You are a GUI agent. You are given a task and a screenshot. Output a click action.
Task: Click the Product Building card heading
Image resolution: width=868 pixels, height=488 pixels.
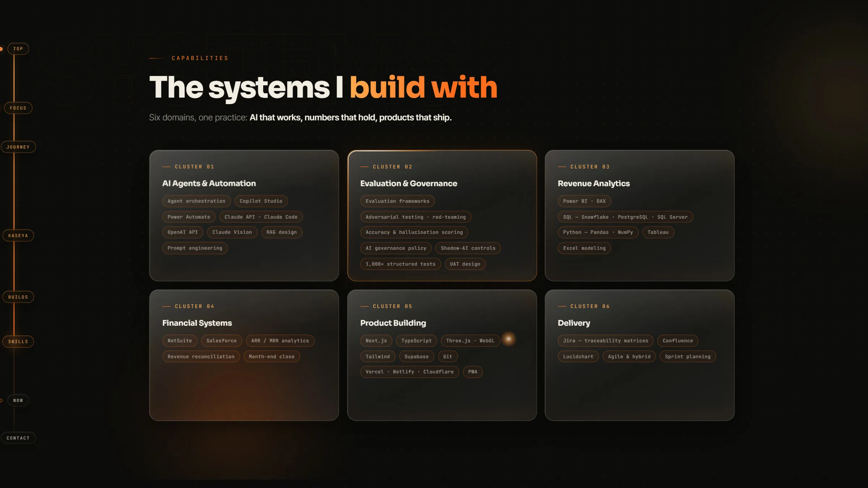(x=393, y=323)
